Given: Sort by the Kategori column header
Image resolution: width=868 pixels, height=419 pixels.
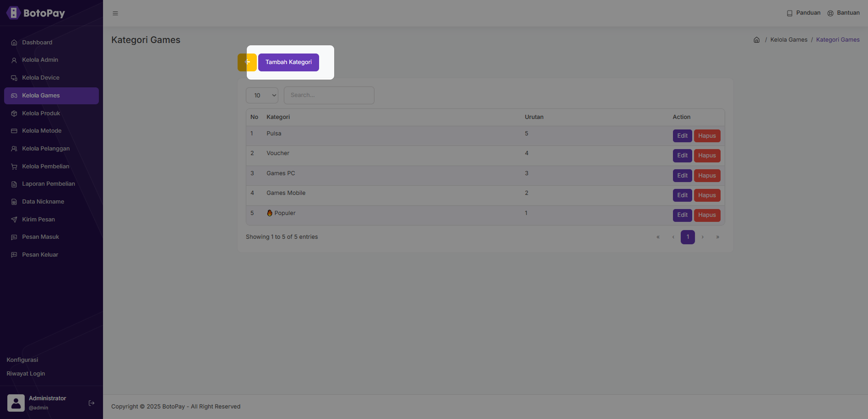Looking at the screenshot, I should click(278, 117).
